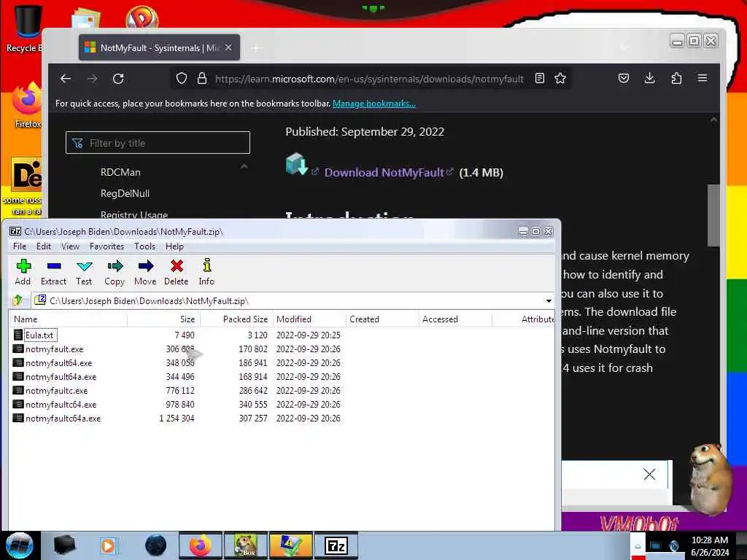Open the Help menu in 7-Zip
747x560 pixels.
tap(174, 246)
